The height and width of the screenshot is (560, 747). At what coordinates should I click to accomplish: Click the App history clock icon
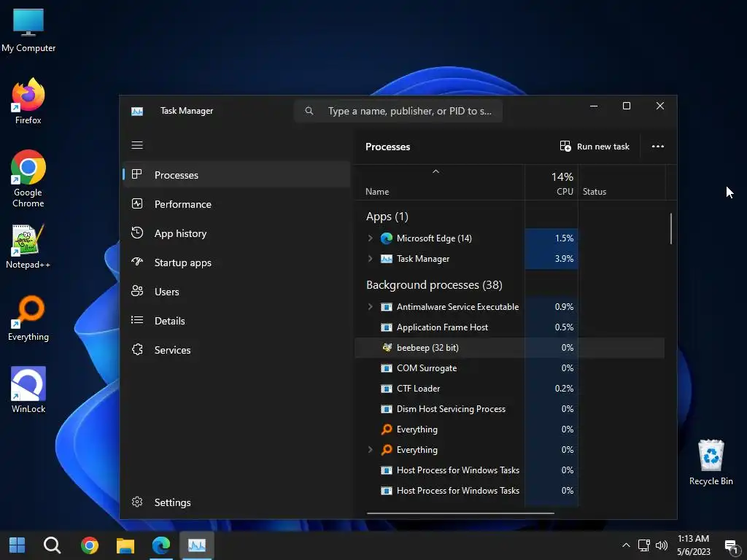[x=136, y=233]
